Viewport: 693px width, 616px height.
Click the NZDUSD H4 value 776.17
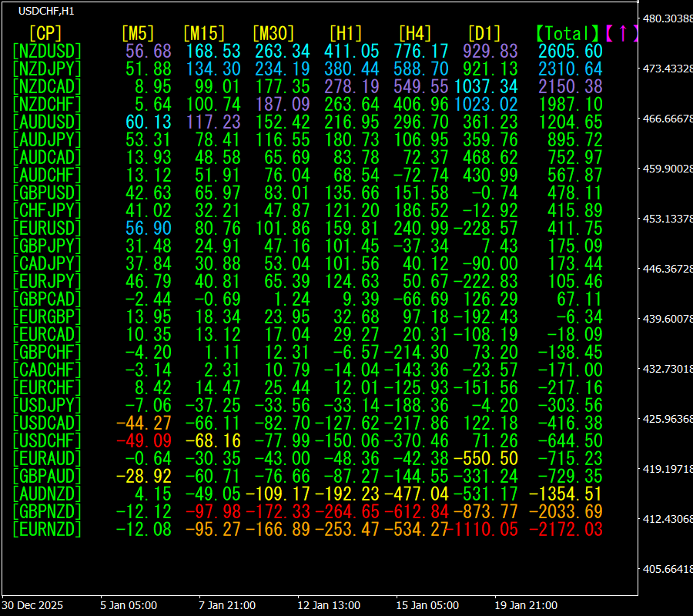[x=421, y=52]
